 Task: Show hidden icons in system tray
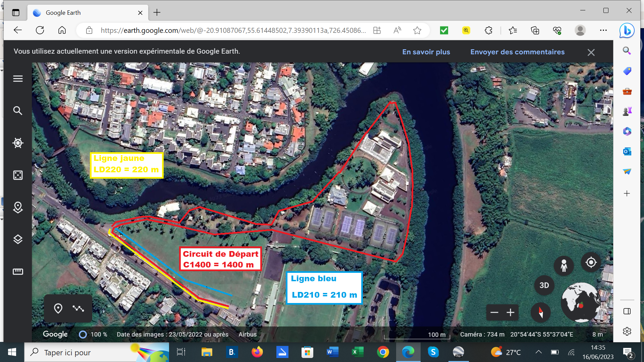pyautogui.click(x=538, y=352)
